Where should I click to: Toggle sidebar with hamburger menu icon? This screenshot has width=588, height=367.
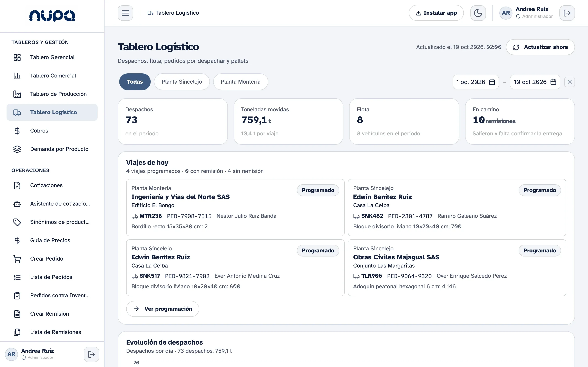[125, 13]
